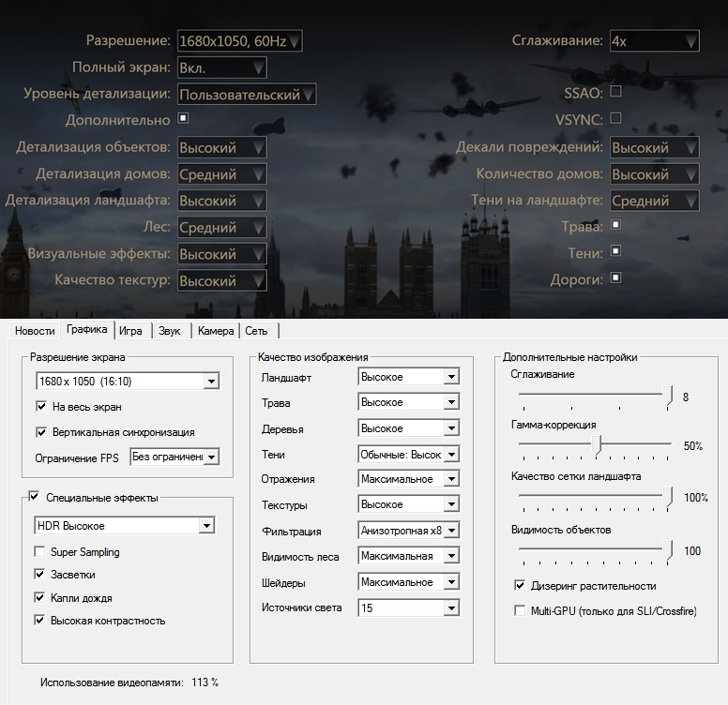Screen dimensions: 728x705
Task: Click the Качество сетки ландшафта slider handle
Action: pyautogui.click(x=668, y=497)
